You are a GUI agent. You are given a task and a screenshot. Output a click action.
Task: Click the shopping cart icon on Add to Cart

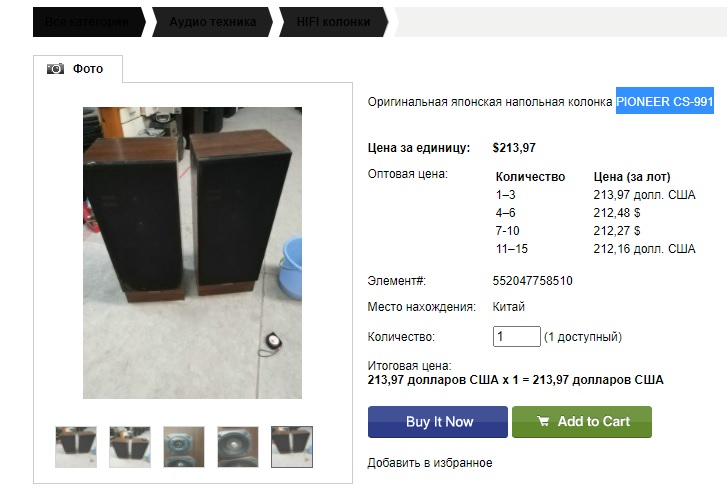pyautogui.click(x=543, y=421)
